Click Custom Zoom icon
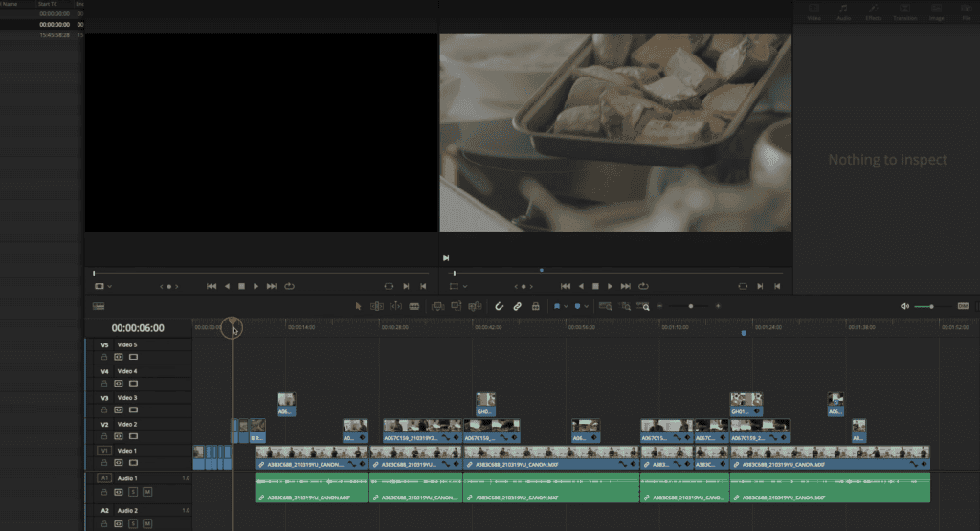This screenshot has width=980, height=531. point(643,306)
